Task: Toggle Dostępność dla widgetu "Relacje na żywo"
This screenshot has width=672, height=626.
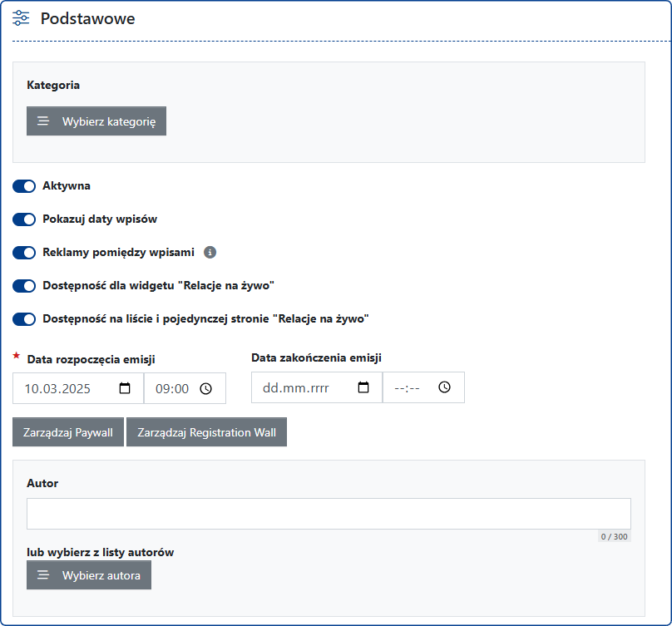Action: click(24, 286)
